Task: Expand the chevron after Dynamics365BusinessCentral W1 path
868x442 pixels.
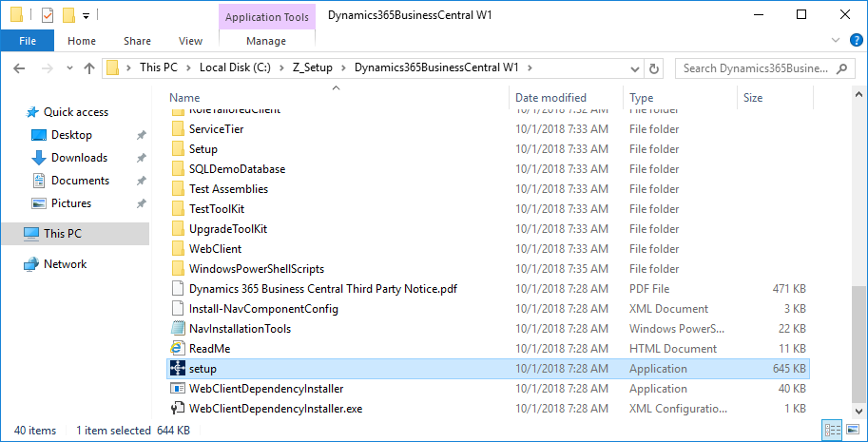Action: (530, 68)
